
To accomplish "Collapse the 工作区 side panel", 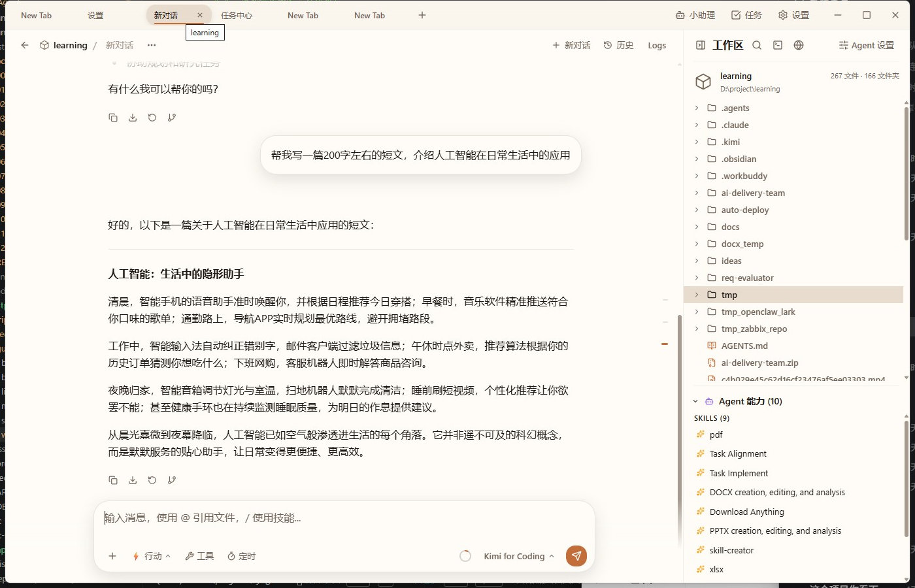I will [701, 45].
